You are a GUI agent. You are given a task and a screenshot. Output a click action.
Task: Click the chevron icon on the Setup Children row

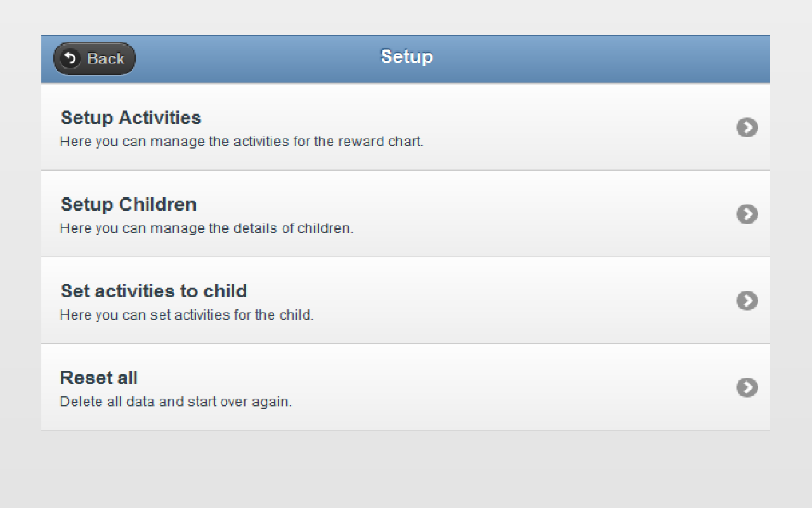tap(747, 214)
